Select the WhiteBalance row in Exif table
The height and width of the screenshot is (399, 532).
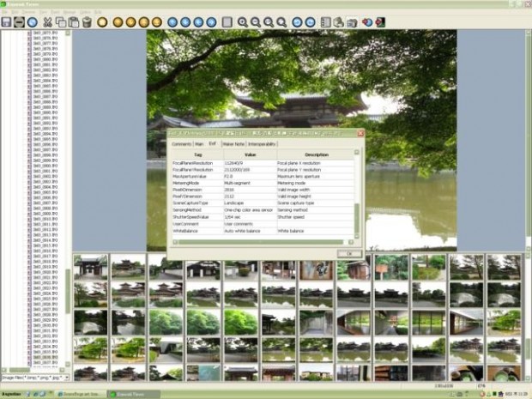point(263,231)
